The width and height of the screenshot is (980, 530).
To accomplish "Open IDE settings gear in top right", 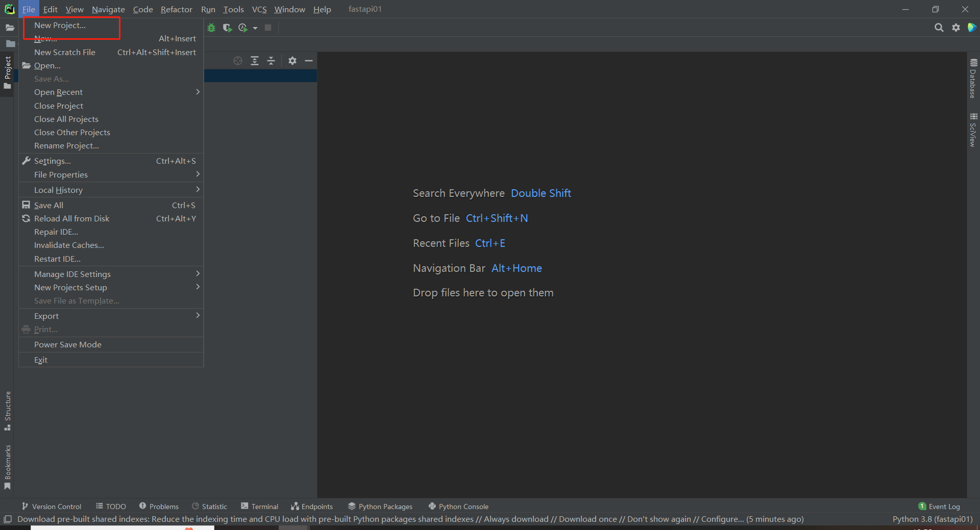I will 956,28.
